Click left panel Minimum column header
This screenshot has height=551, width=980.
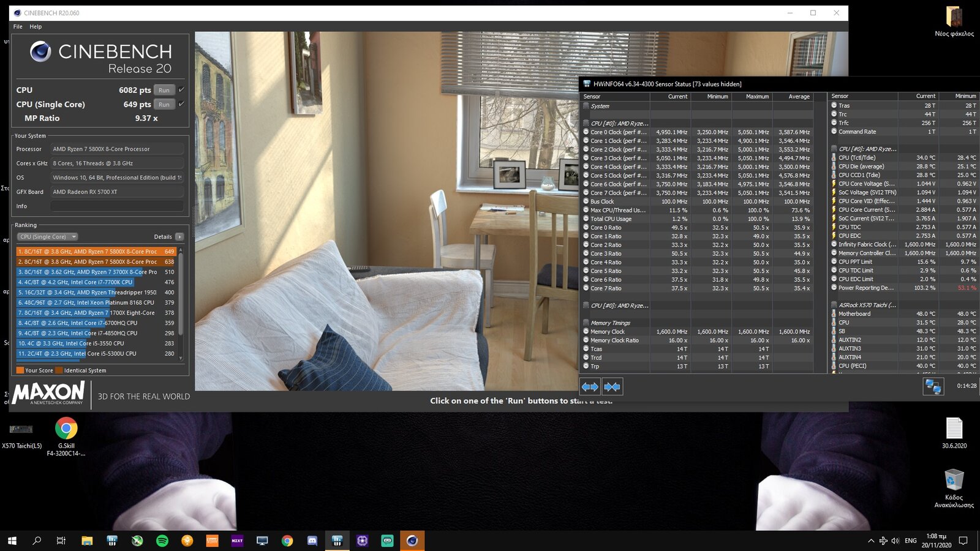point(711,97)
